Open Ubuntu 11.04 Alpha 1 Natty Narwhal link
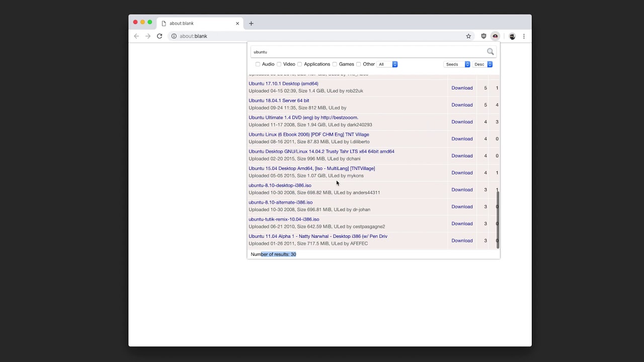 (x=318, y=236)
